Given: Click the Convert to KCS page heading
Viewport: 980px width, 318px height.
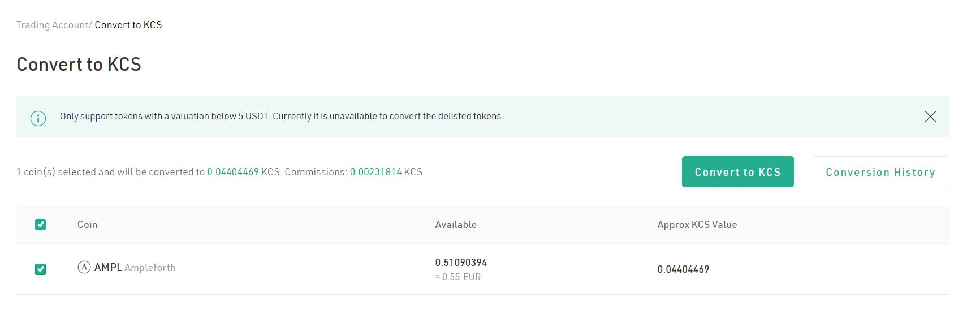Looking at the screenshot, I should pyautogui.click(x=79, y=65).
